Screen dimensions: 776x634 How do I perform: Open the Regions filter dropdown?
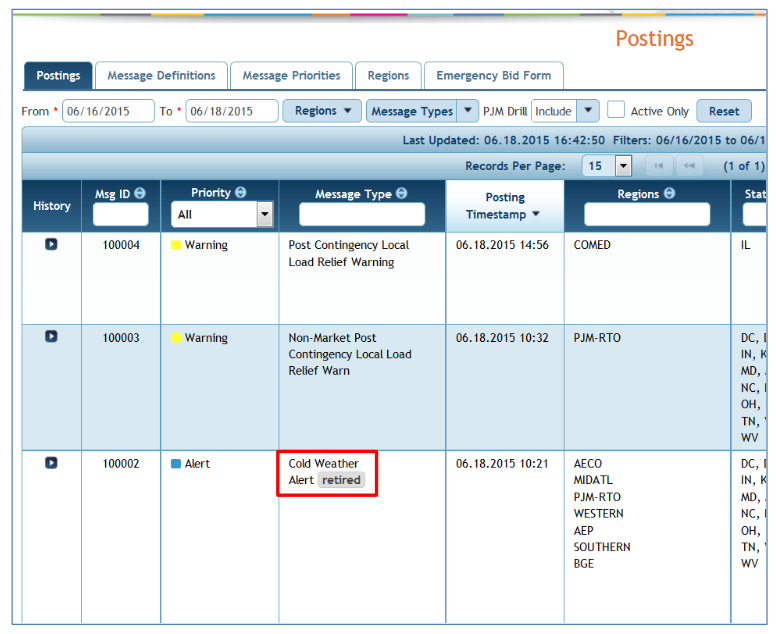coord(321,111)
